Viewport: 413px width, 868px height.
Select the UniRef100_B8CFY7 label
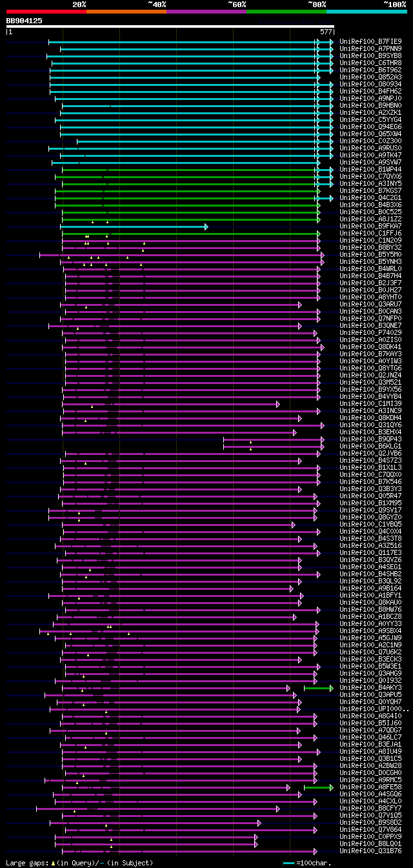click(370, 808)
